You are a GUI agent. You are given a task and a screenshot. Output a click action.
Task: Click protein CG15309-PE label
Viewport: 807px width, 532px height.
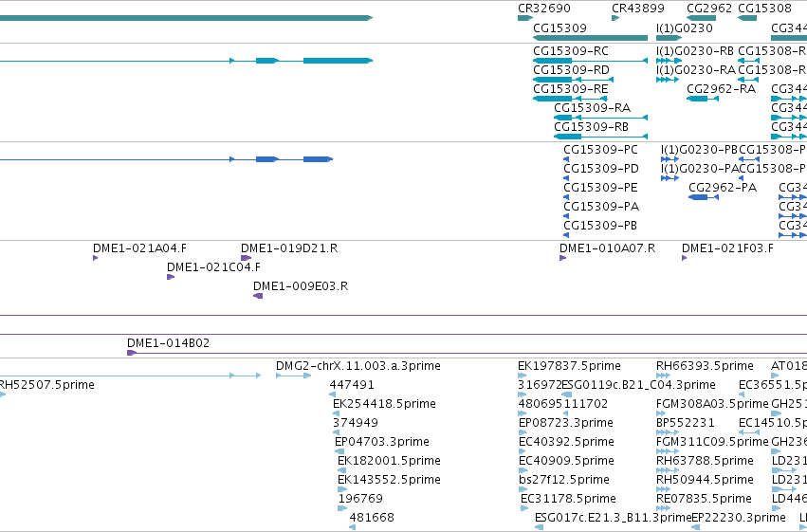[x=600, y=188]
